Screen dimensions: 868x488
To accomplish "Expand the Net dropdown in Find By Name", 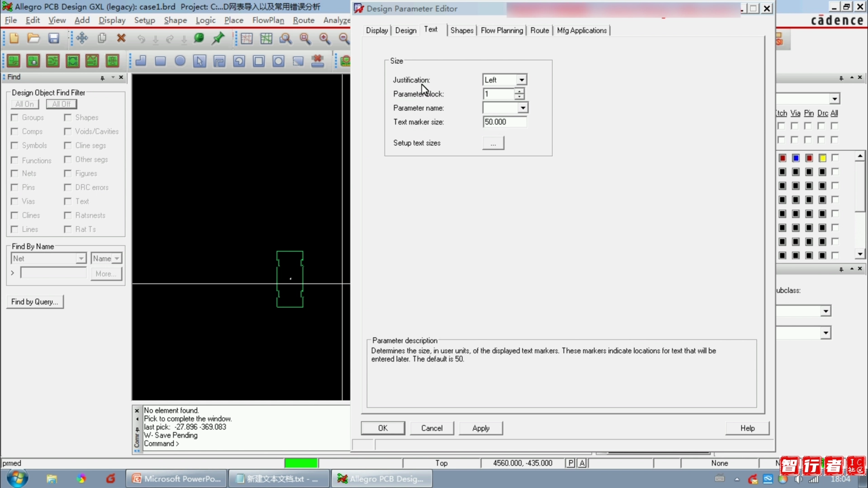I will click(81, 258).
